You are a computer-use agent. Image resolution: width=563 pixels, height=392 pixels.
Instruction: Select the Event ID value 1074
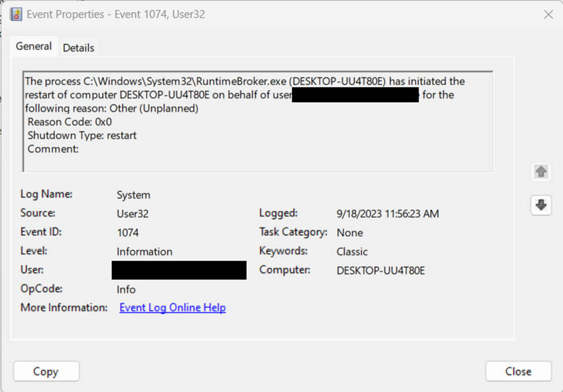(x=128, y=233)
